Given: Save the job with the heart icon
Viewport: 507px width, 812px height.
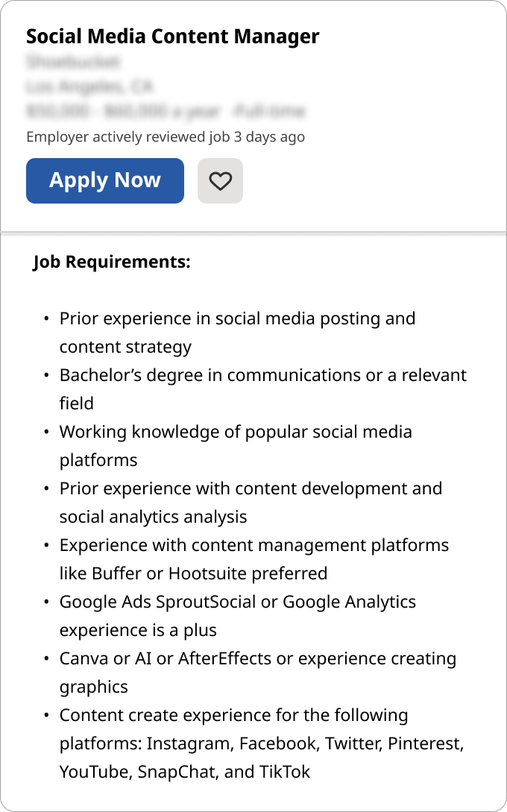Looking at the screenshot, I should tap(220, 180).
